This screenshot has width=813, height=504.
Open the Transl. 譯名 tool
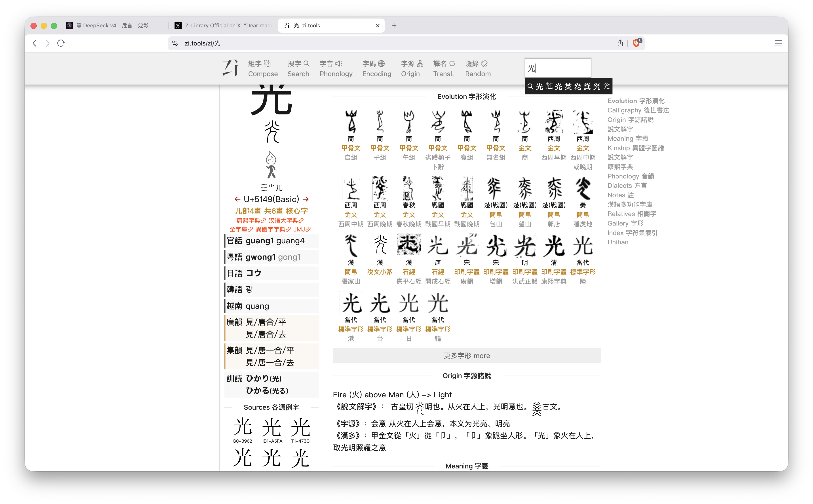[443, 68]
